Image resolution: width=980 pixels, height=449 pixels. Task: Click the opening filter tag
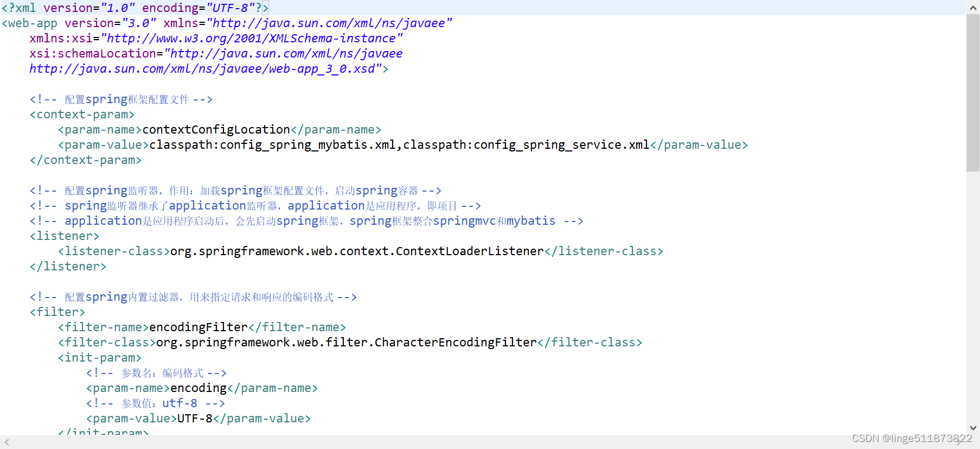click(x=57, y=312)
